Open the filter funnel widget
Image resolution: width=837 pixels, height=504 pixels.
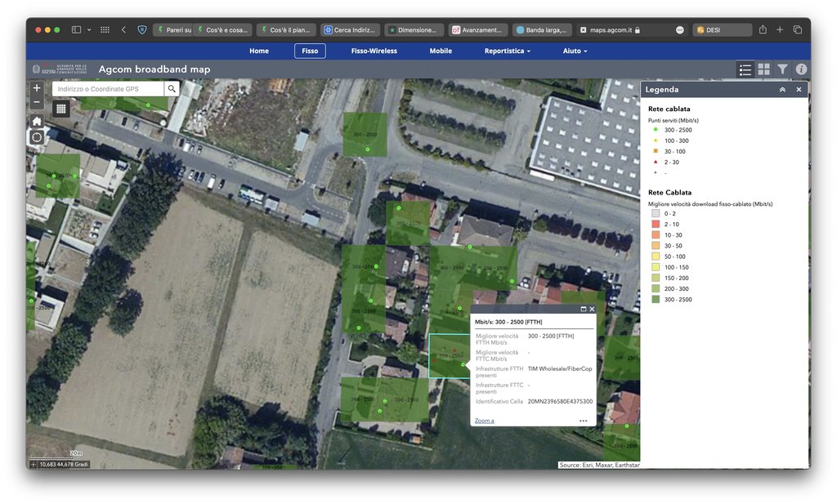pyautogui.click(x=782, y=69)
